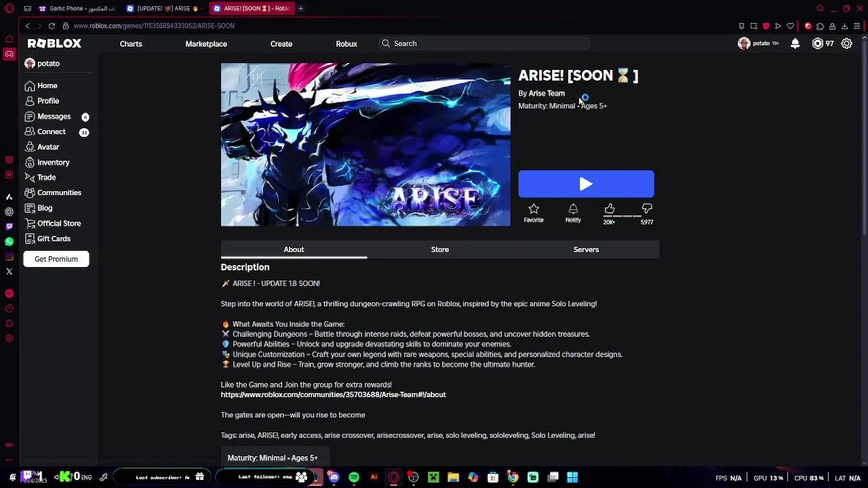Take a snapshot with browser capture icon

(x=753, y=26)
